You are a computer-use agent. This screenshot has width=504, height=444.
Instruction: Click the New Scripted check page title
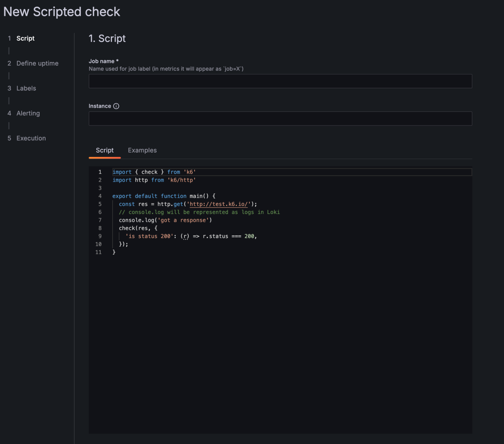(x=62, y=12)
